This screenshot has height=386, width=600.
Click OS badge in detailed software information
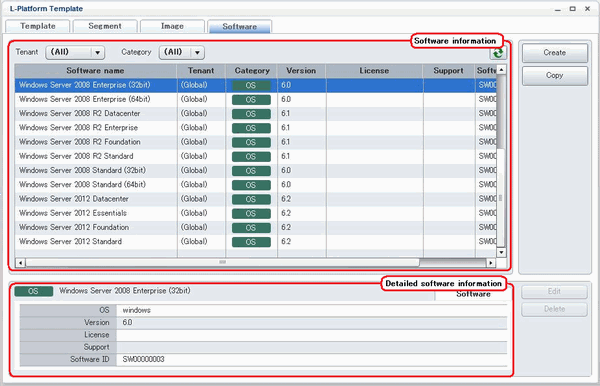click(34, 291)
